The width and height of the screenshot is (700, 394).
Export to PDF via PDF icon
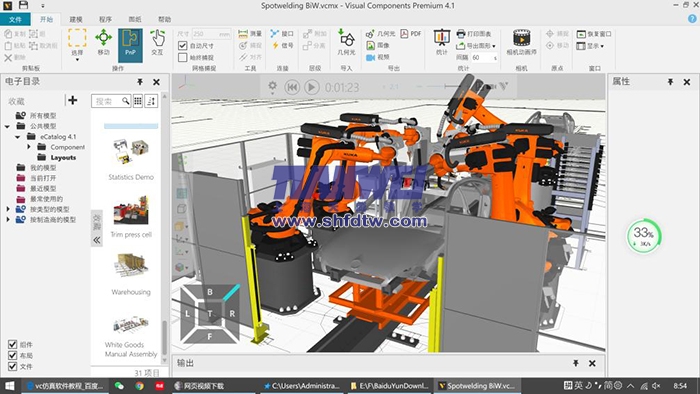coord(411,34)
